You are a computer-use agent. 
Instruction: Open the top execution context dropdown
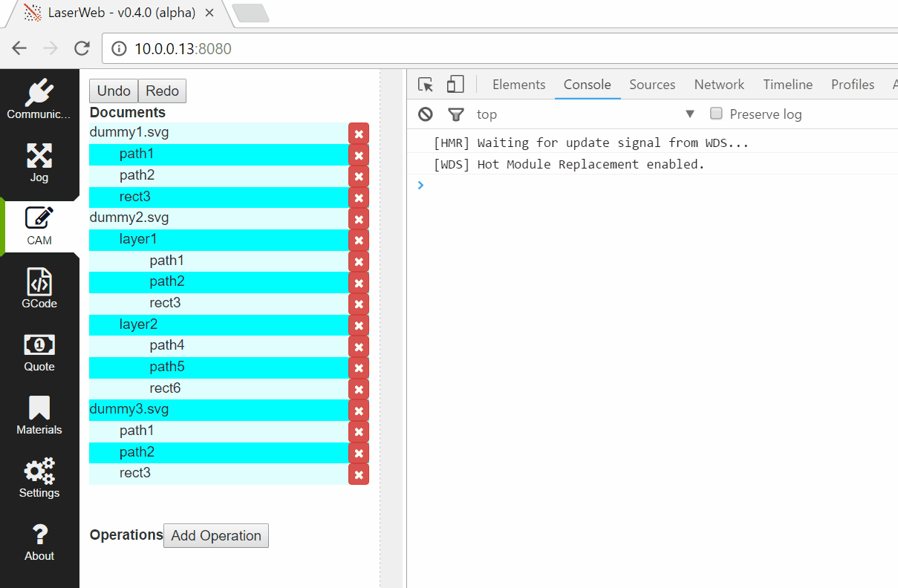pyautogui.click(x=586, y=114)
